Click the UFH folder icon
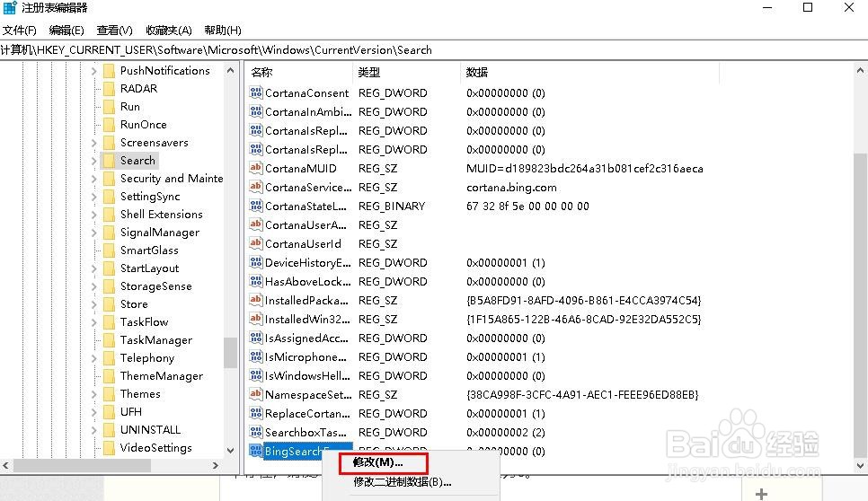Image resolution: width=868 pixels, height=501 pixels. [109, 411]
